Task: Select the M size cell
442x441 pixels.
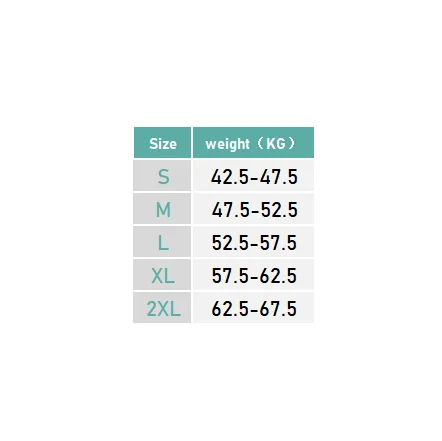Action: coord(162,208)
